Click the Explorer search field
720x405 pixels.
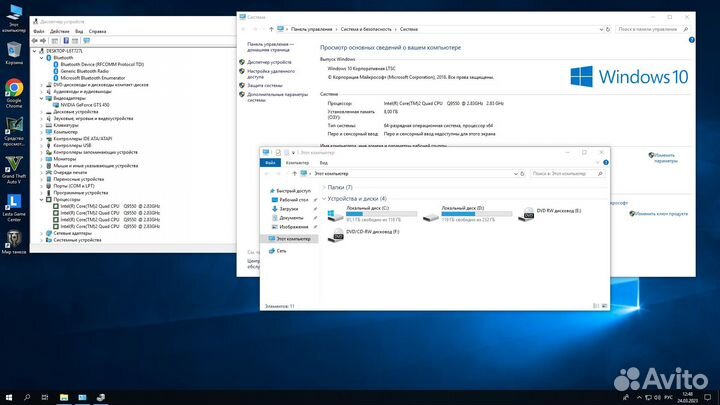pos(567,174)
